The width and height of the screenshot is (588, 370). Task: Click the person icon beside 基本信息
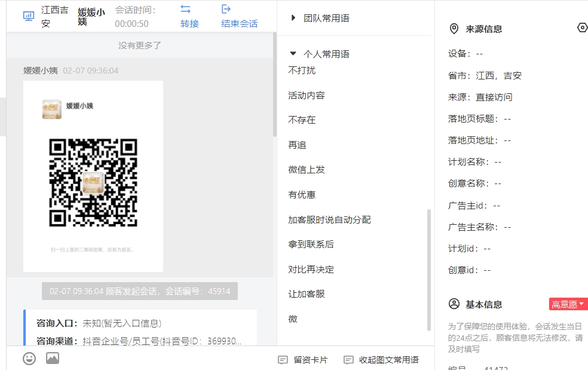point(454,304)
